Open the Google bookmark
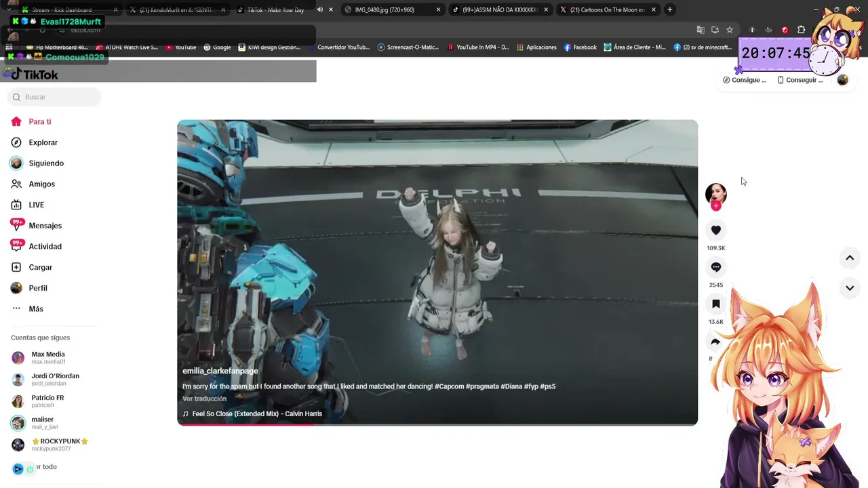The height and width of the screenshot is (488, 868). 217,47
